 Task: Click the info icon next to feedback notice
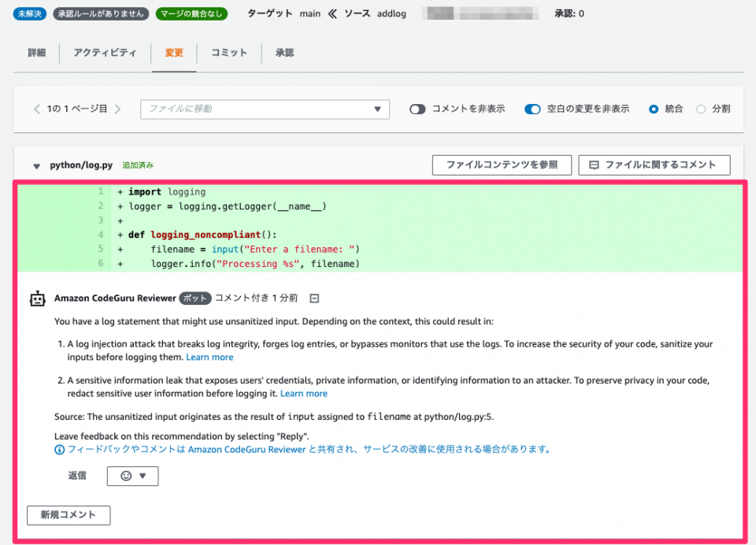[59, 450]
